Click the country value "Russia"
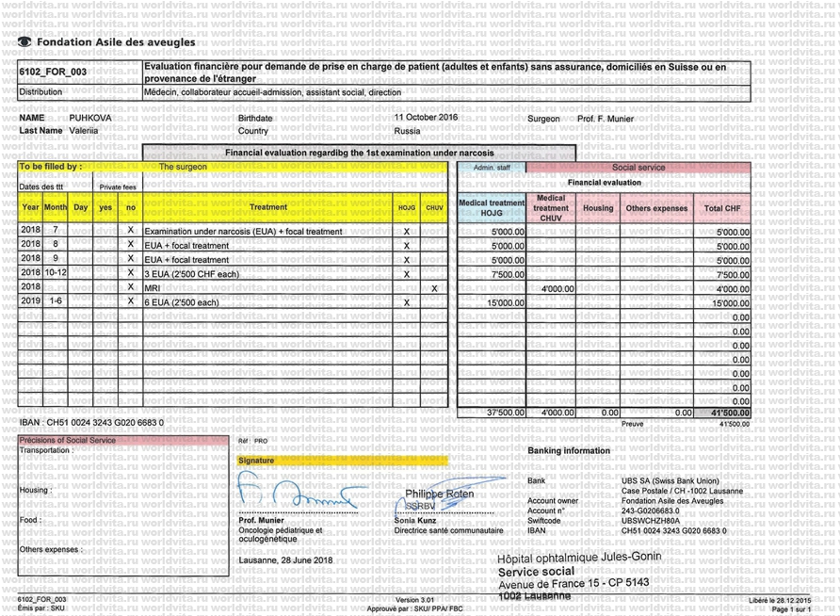Screen dimensions: 840x616 pos(407,131)
